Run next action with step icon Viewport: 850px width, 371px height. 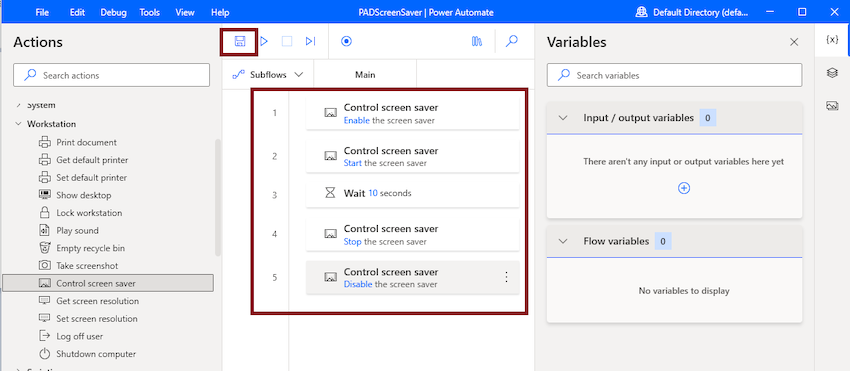(x=311, y=41)
